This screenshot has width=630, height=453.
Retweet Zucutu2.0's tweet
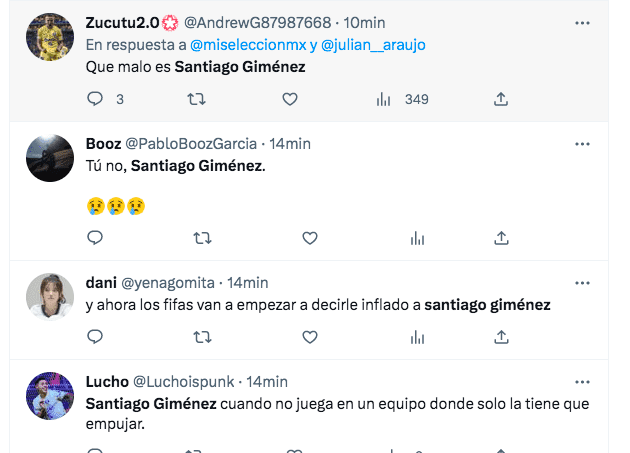(197, 99)
